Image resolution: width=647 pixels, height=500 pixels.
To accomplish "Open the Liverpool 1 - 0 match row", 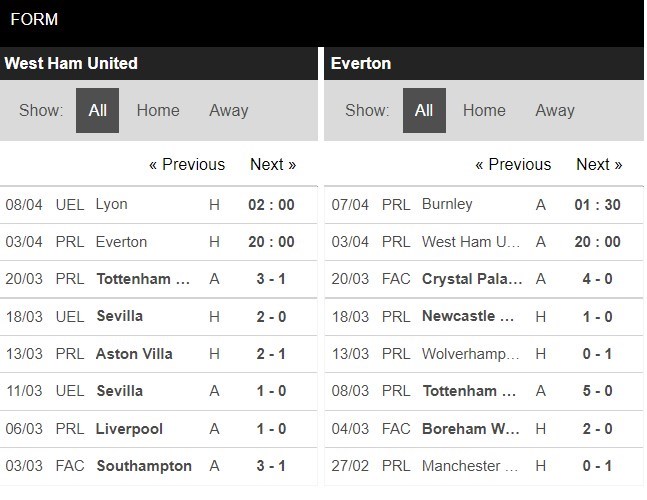I will [x=159, y=429].
